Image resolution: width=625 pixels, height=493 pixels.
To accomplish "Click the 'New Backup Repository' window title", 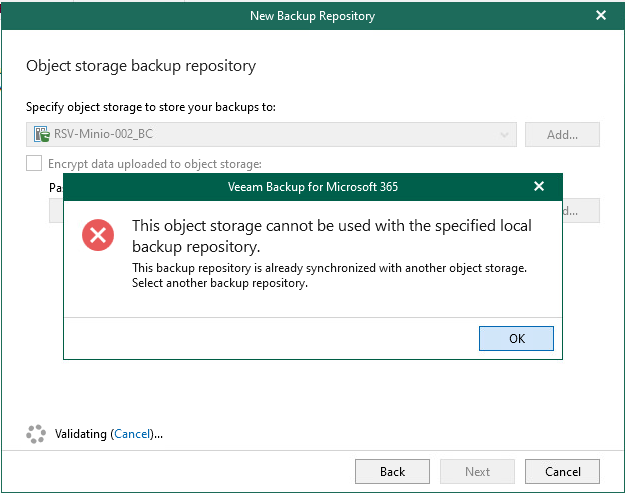I will [312, 16].
